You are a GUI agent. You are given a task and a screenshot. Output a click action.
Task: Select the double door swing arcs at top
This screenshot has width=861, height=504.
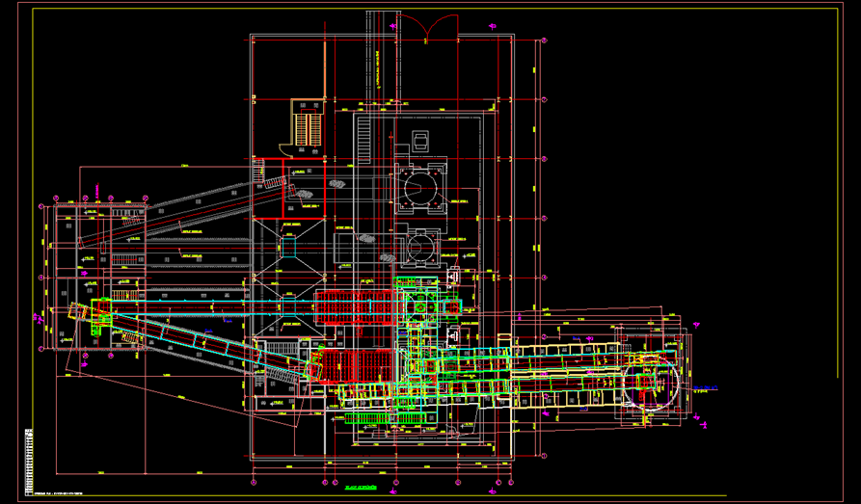(426, 26)
